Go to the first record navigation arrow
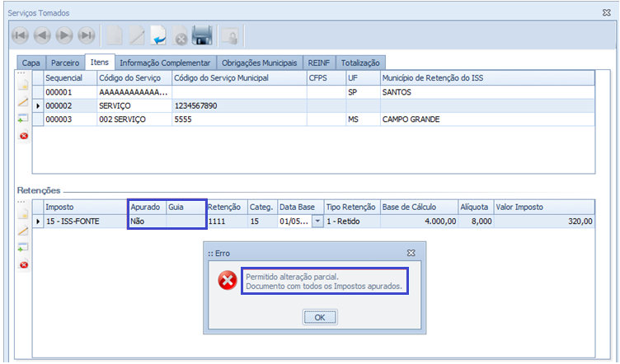620x364 pixels. 20,35
